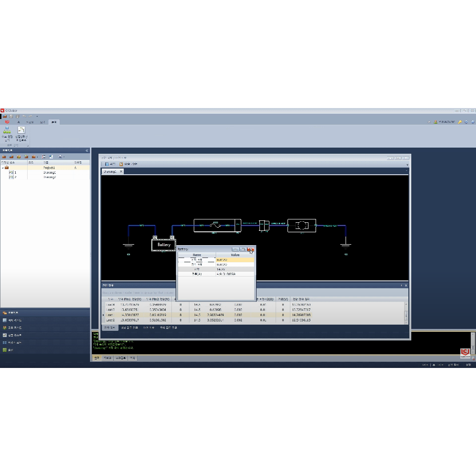Click the motor component in the circuit
The width and height of the screenshot is (476, 476).
301,225
